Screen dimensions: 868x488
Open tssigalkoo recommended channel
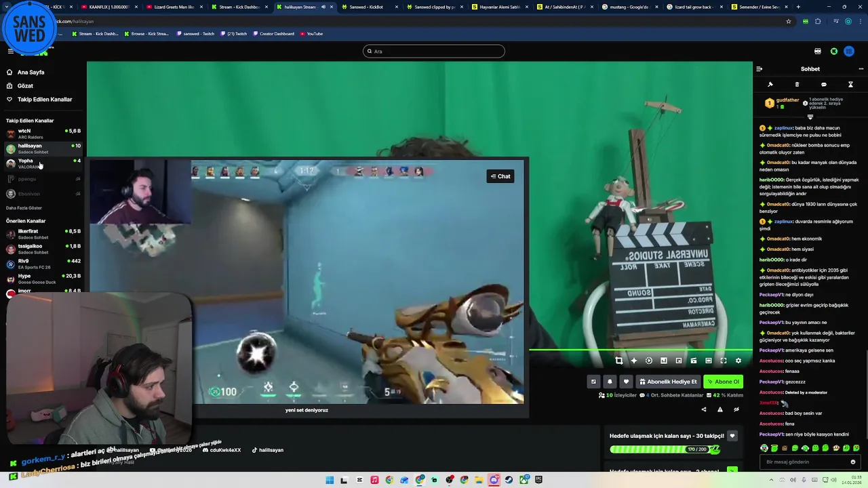[x=43, y=249]
